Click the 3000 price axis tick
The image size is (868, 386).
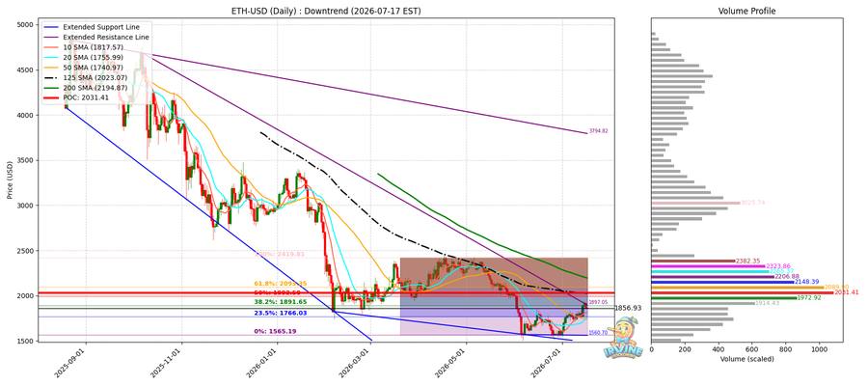pos(25,206)
